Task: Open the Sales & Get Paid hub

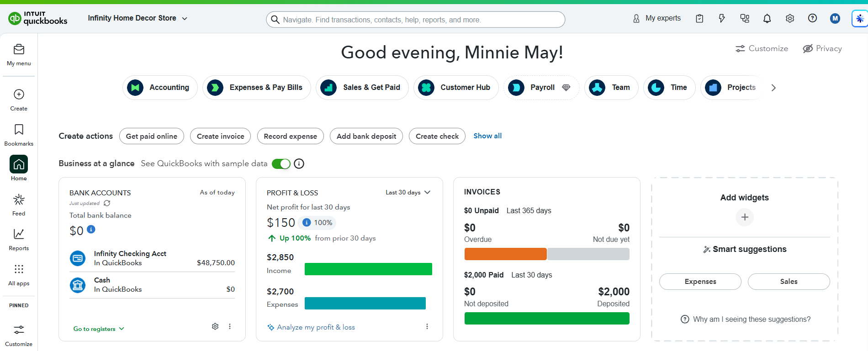Action: pyautogui.click(x=362, y=88)
